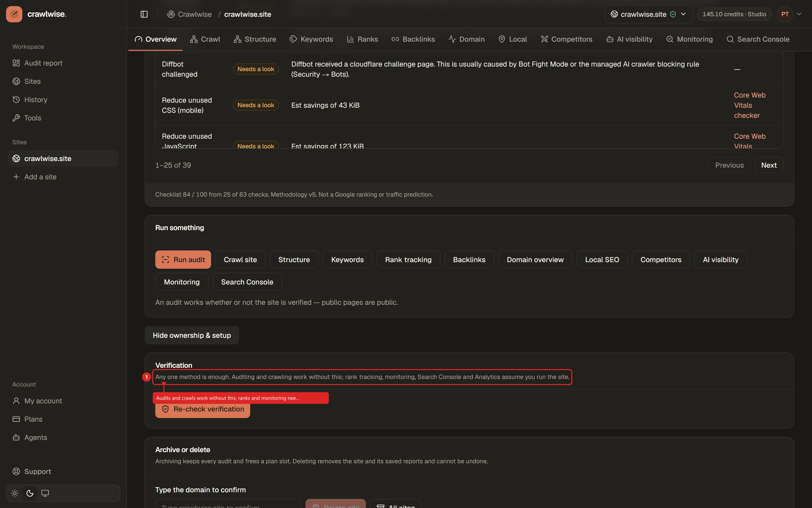Open the Tools section

[63, 118]
